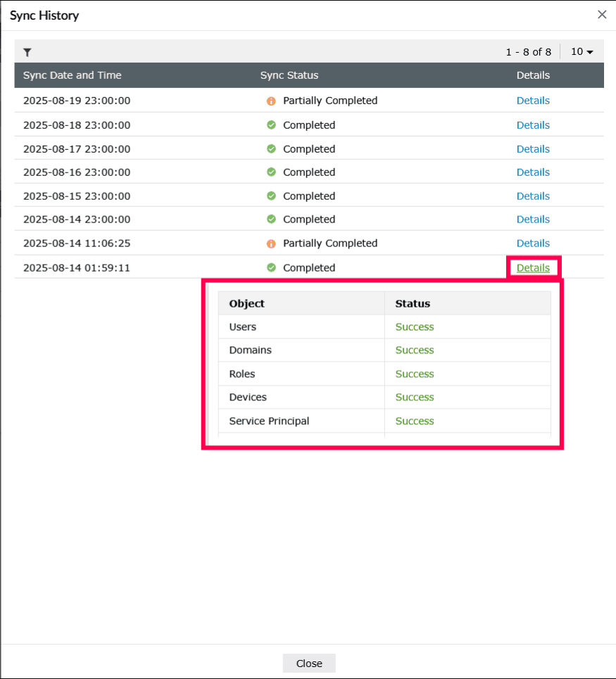Open Details for 2025-08-17 23:00:00 sync
The image size is (616, 679).
pos(533,149)
